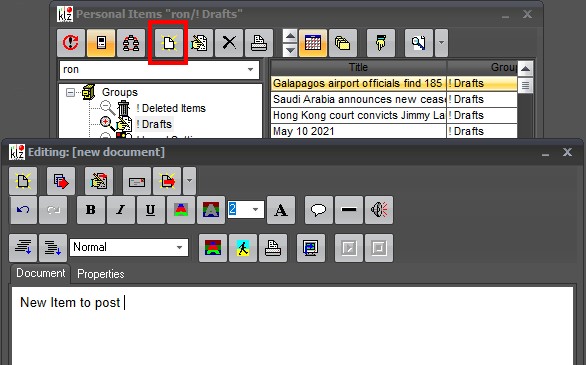Collapse the Groups tree node
Viewport: 586px width, 365px height.
point(70,92)
